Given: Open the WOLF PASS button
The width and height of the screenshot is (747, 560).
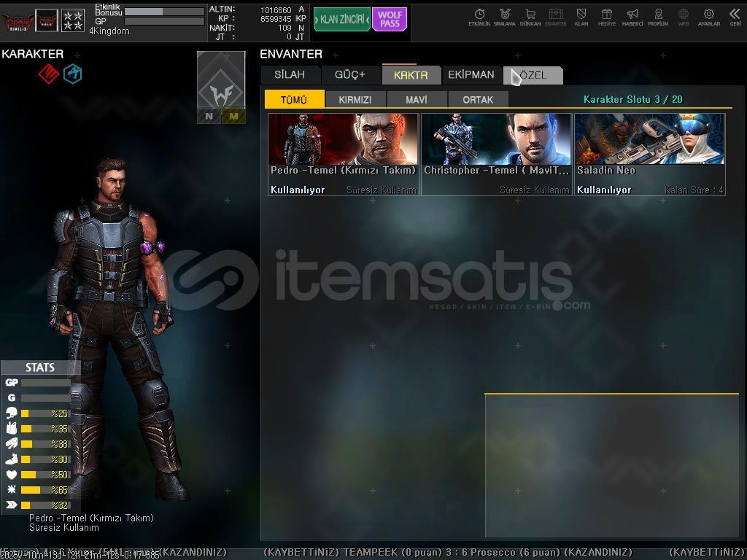Looking at the screenshot, I should pos(390,20).
